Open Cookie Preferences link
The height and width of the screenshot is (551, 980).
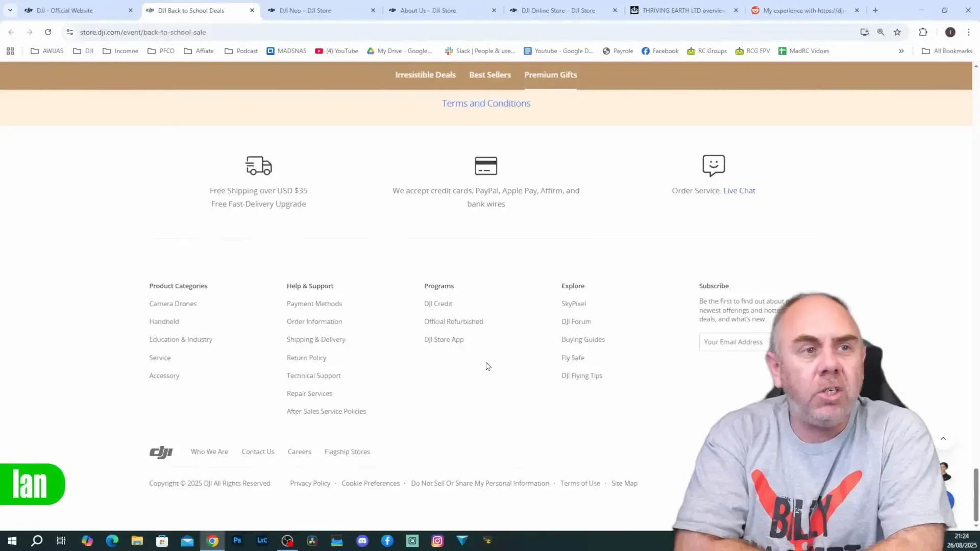click(371, 484)
